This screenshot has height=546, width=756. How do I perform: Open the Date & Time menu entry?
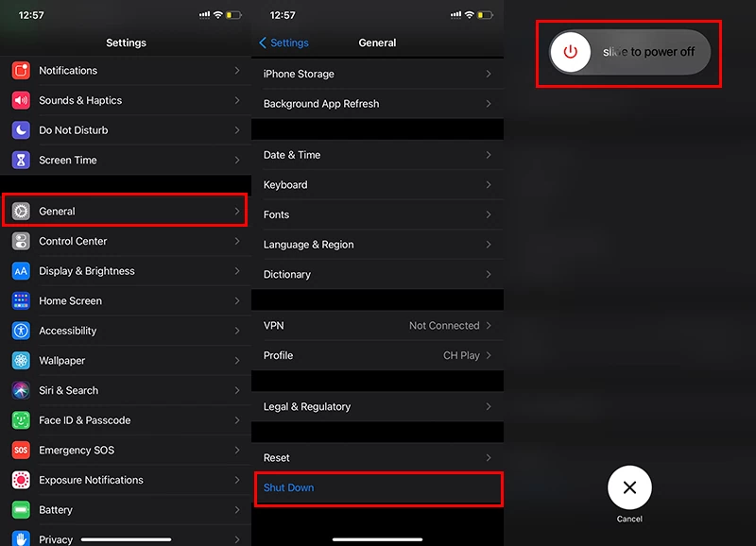[x=378, y=155]
